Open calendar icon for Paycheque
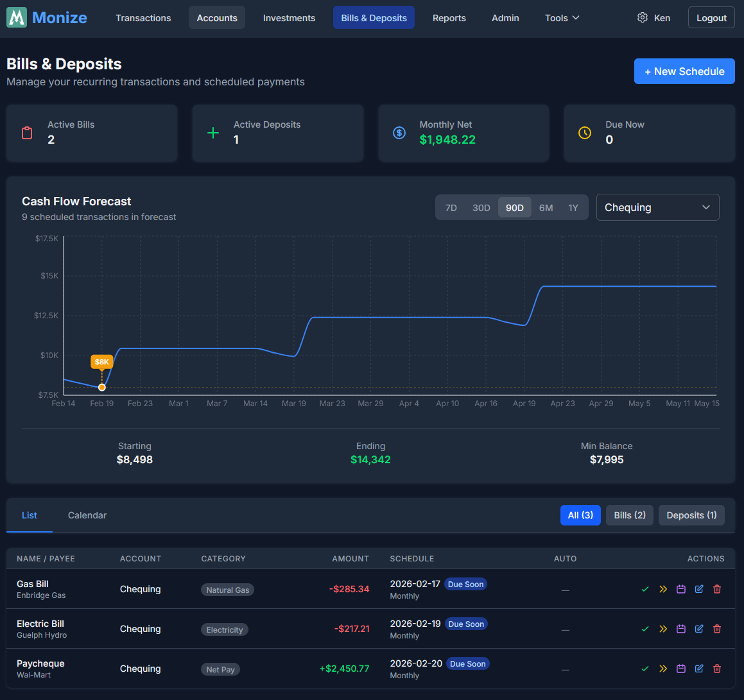The height and width of the screenshot is (700, 744). coord(681,669)
